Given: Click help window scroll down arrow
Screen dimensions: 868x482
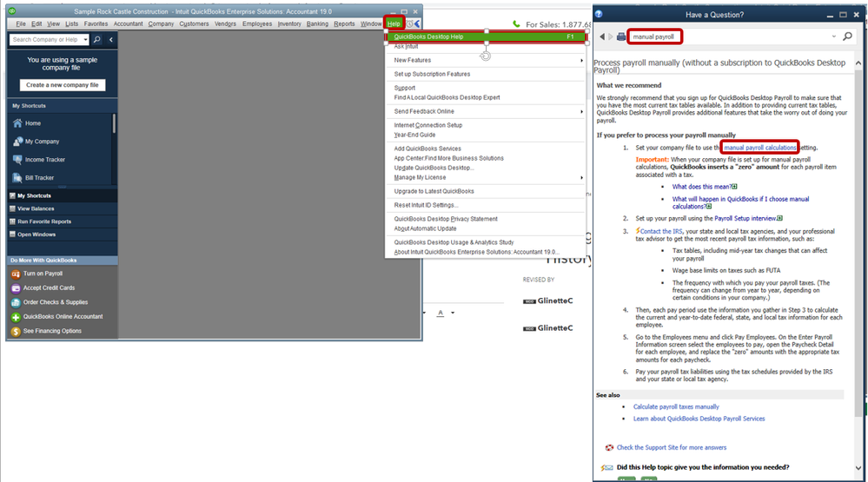Looking at the screenshot, I should (x=858, y=467).
